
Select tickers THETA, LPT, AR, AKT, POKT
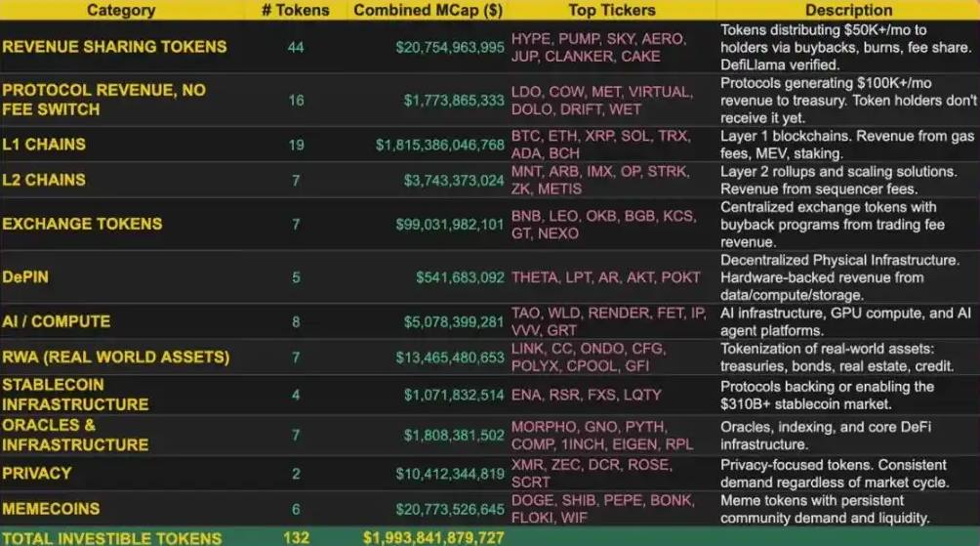pyautogui.click(x=605, y=277)
